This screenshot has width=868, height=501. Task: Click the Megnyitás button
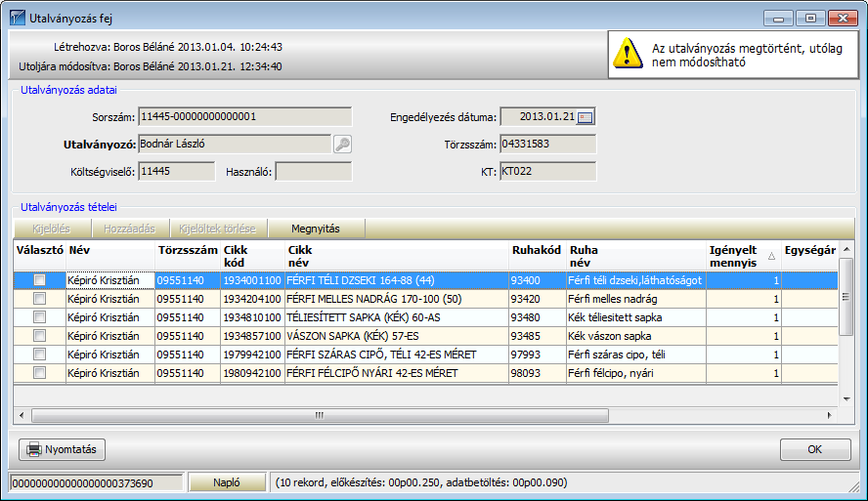coord(316,229)
